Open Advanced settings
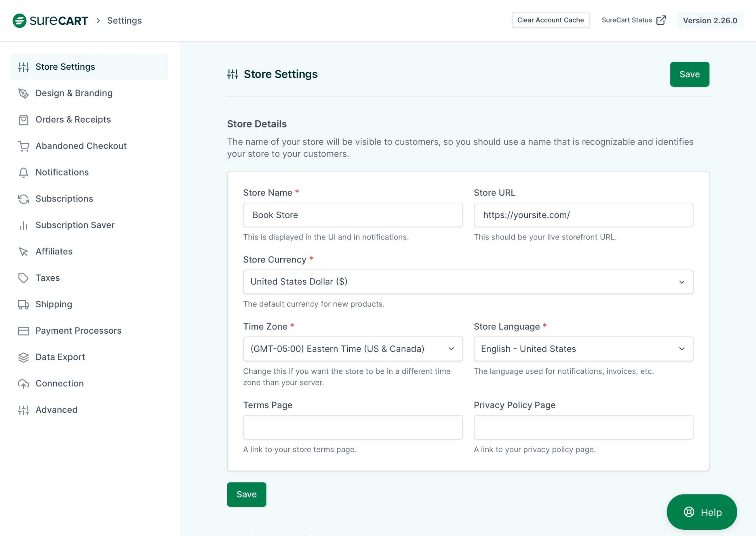 pos(90,410)
